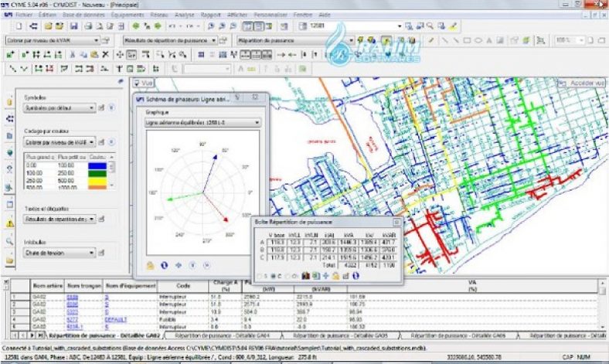
Task: Open the Symboles par défaut dropdown
Action: 60,108
